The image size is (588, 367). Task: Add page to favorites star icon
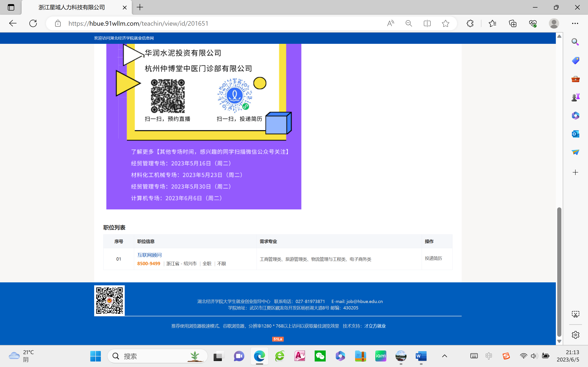coord(445,23)
